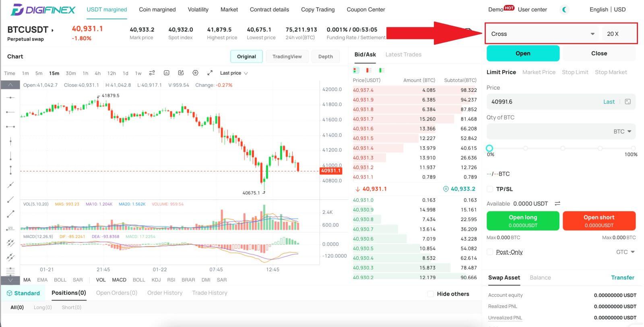Select Stop Limit order type

(x=575, y=72)
